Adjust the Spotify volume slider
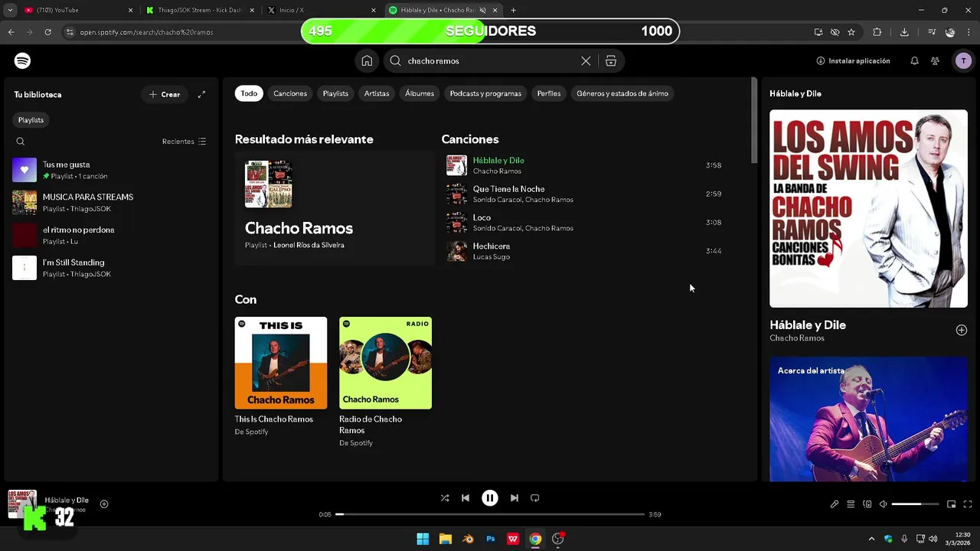 pos(915,504)
